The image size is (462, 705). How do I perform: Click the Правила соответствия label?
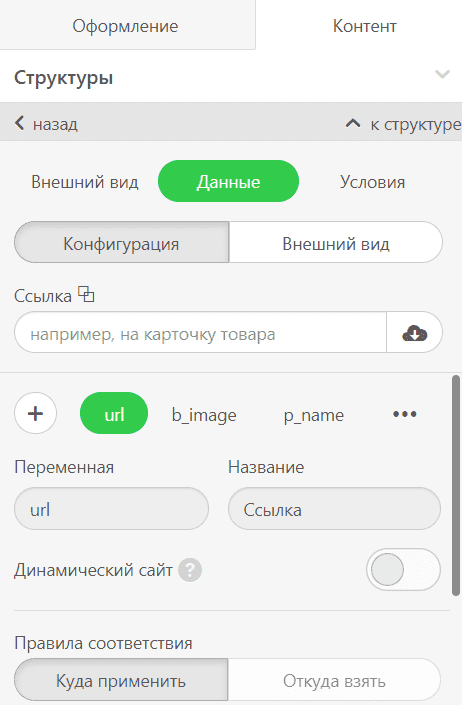(x=103, y=643)
